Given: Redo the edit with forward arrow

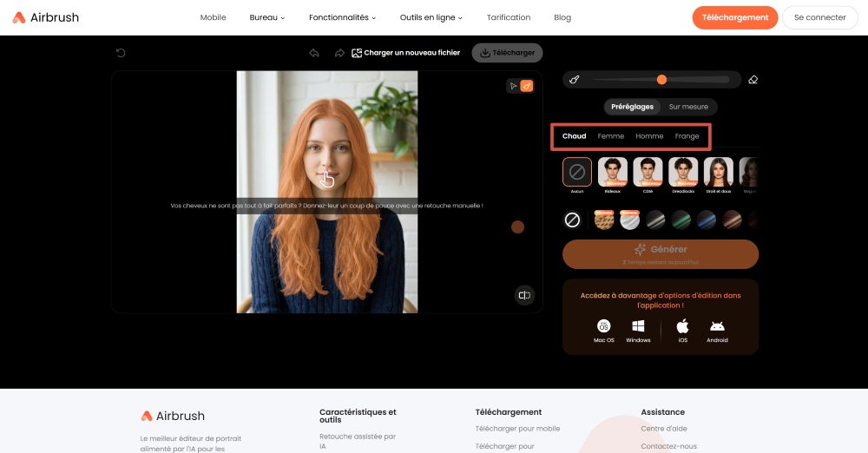Looking at the screenshot, I should pyautogui.click(x=339, y=53).
